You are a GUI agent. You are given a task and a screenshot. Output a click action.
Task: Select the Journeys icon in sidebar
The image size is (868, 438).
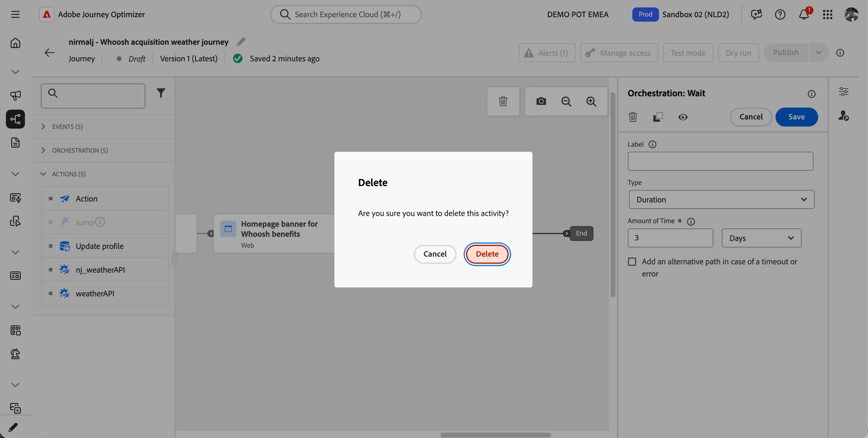tap(15, 119)
